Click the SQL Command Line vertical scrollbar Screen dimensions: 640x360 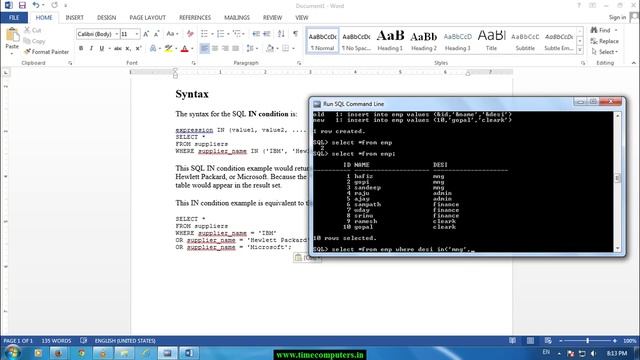pyautogui.click(x=618, y=182)
